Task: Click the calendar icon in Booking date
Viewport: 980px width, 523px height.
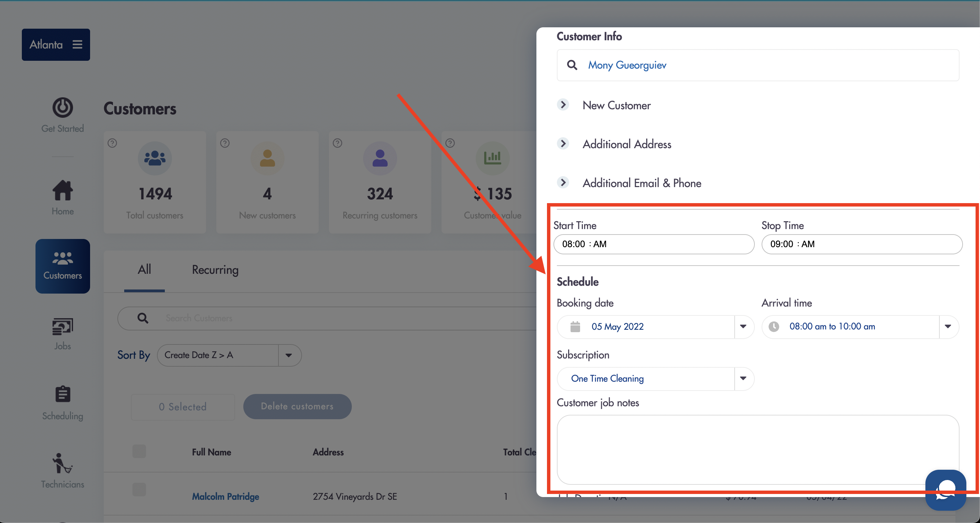Action: [x=575, y=327]
